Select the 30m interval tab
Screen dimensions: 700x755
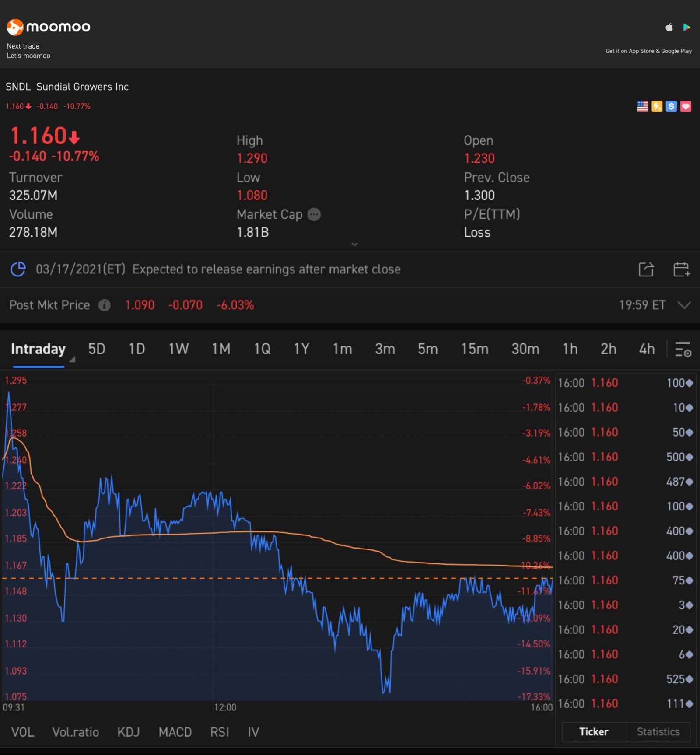pos(525,349)
